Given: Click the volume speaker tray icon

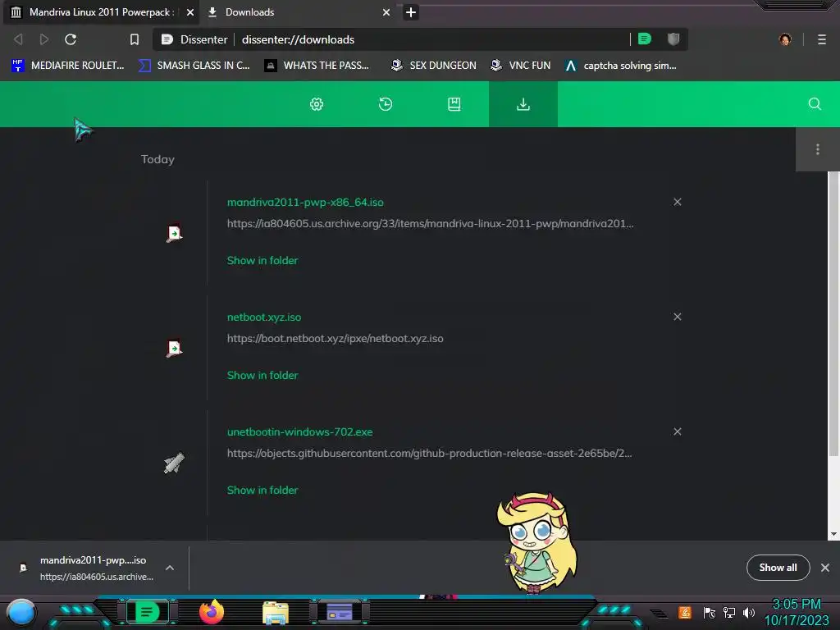Looking at the screenshot, I should pyautogui.click(x=749, y=612).
